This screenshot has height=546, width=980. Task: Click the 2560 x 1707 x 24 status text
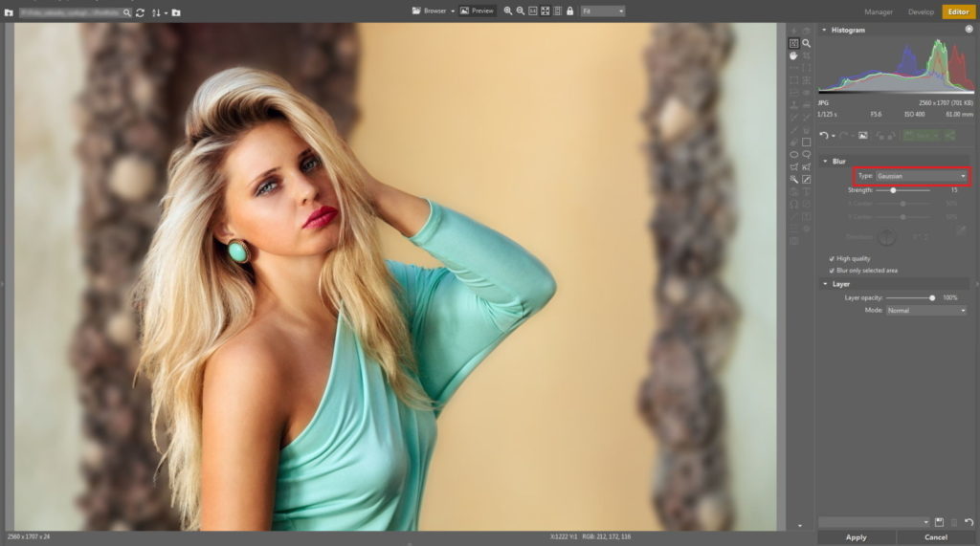click(29, 536)
